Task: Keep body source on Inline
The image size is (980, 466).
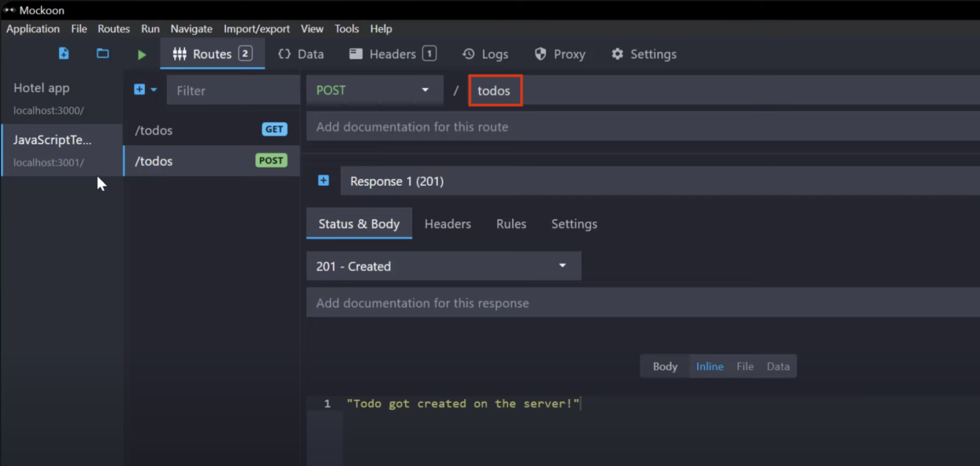Action: point(709,366)
